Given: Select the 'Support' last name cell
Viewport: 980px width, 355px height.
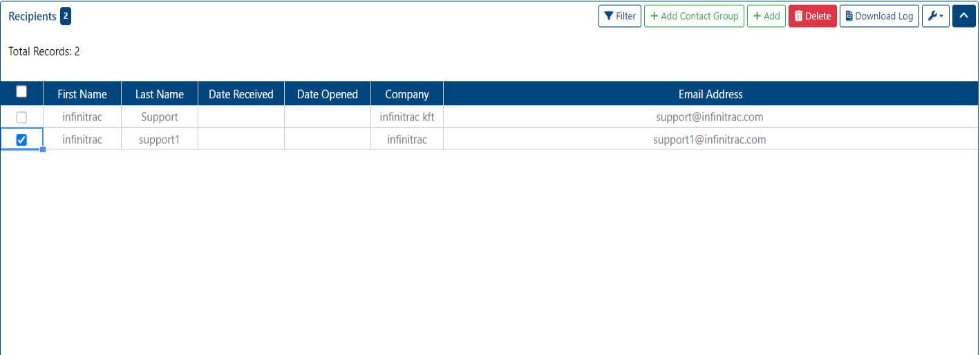Looking at the screenshot, I should pos(160,117).
